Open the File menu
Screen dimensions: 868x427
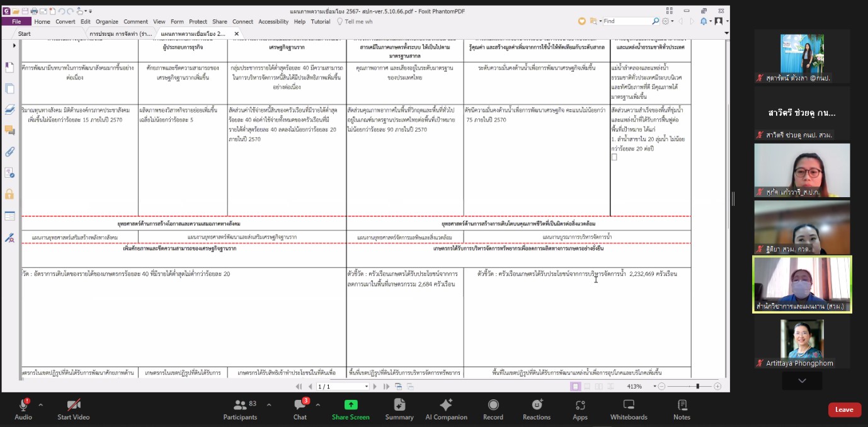pyautogui.click(x=16, y=21)
